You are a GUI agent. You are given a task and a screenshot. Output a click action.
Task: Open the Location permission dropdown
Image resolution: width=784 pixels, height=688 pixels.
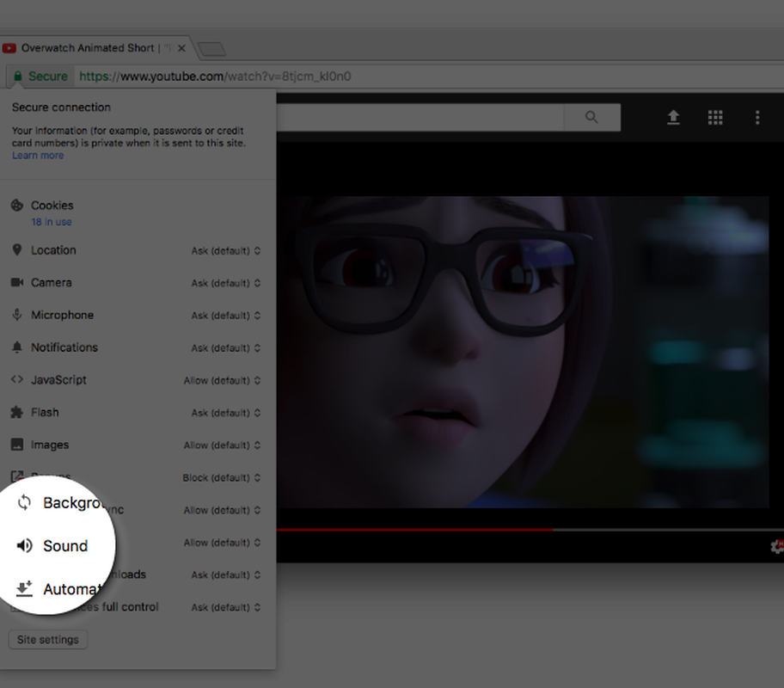(x=226, y=251)
